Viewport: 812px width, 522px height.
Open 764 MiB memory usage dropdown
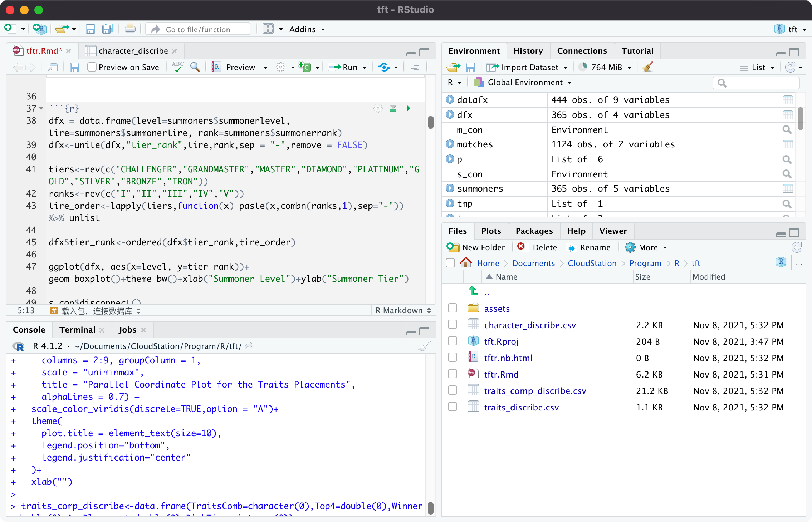point(605,67)
